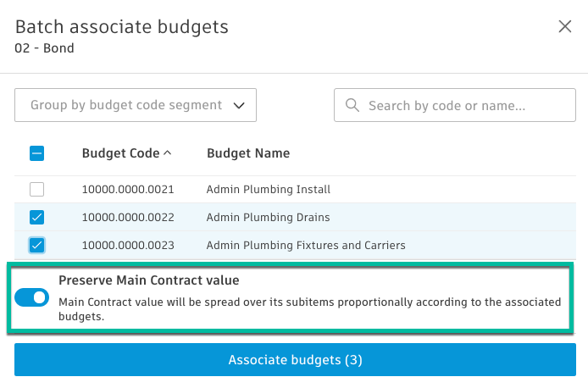Check the box for budget 10000.0000.0021

(x=36, y=190)
